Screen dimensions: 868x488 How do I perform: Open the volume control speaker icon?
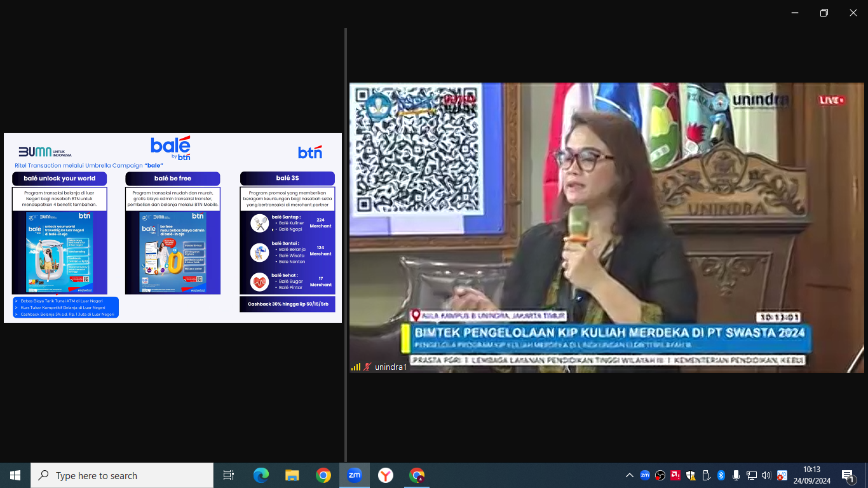pos(766,475)
